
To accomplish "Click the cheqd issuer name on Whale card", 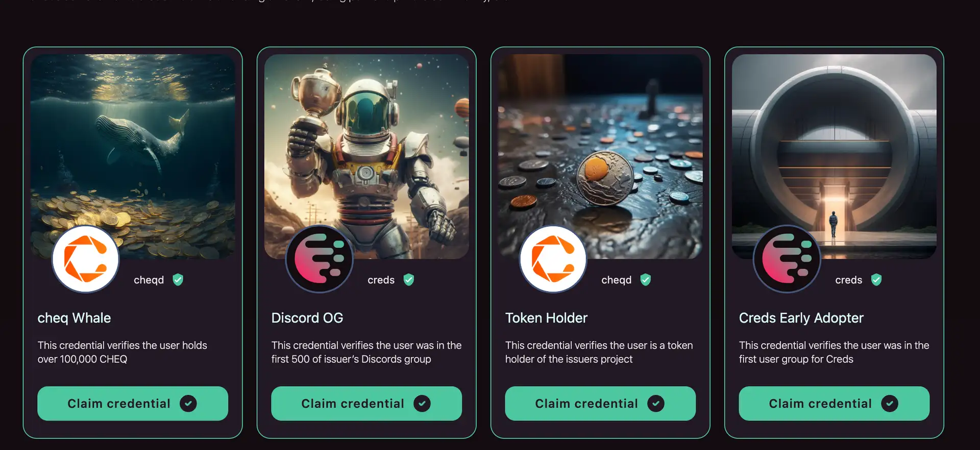I will 149,280.
